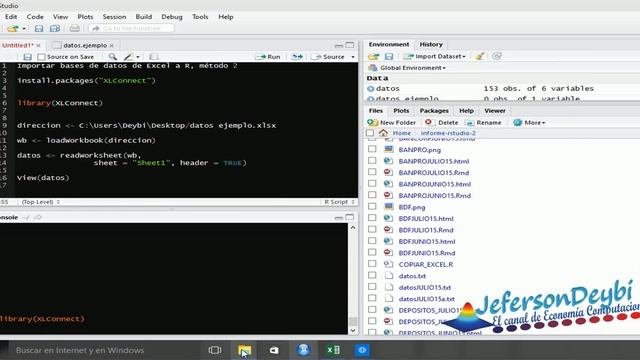The image size is (640, 360).
Task: Click the Run button in editor
Action: [x=268, y=57]
